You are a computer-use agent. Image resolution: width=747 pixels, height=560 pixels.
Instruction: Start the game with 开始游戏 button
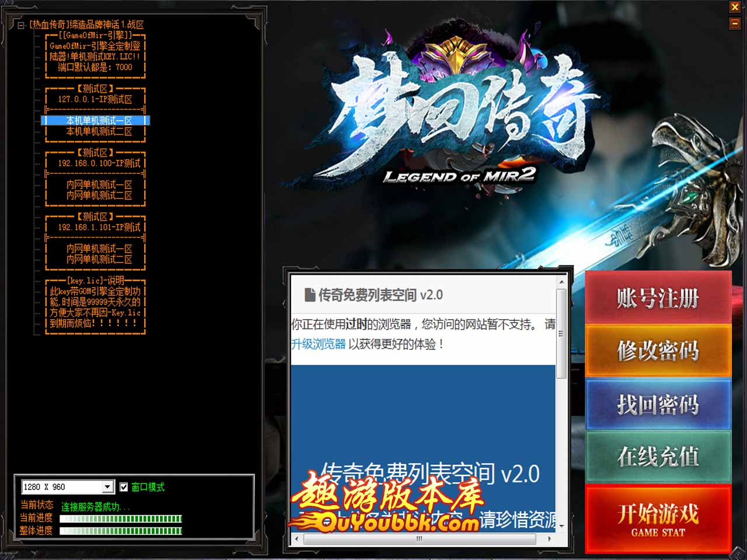[x=658, y=518]
